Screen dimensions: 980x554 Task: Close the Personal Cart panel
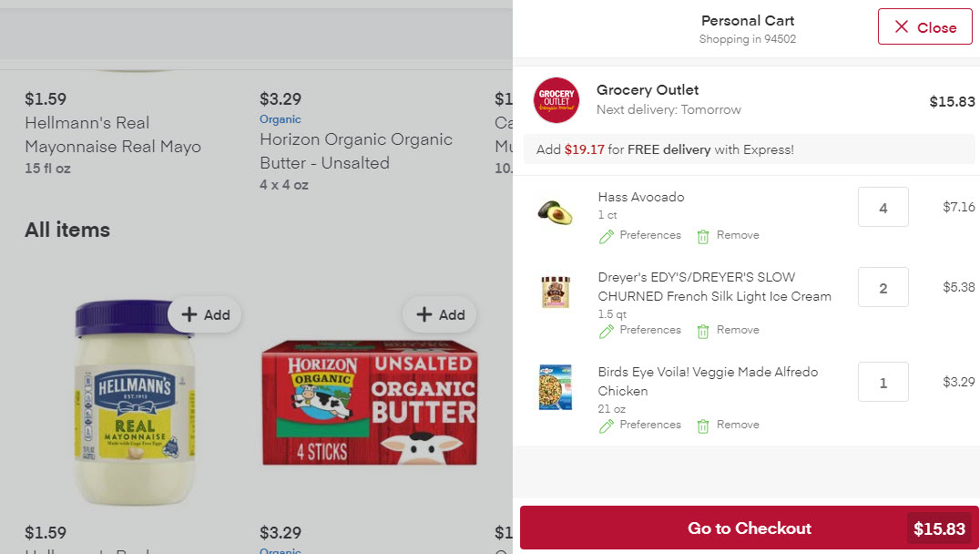pos(924,27)
